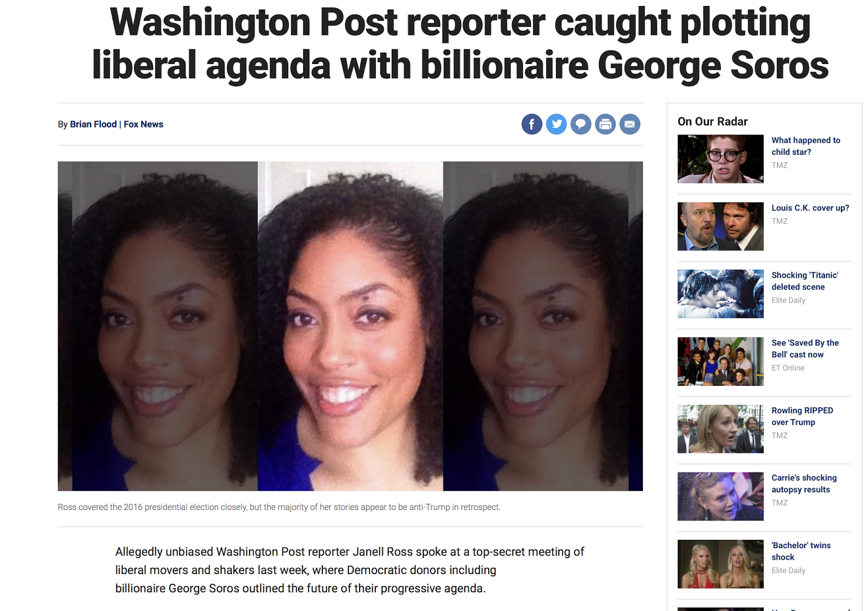Click the Louis C.K. story thumbnail

click(x=720, y=226)
